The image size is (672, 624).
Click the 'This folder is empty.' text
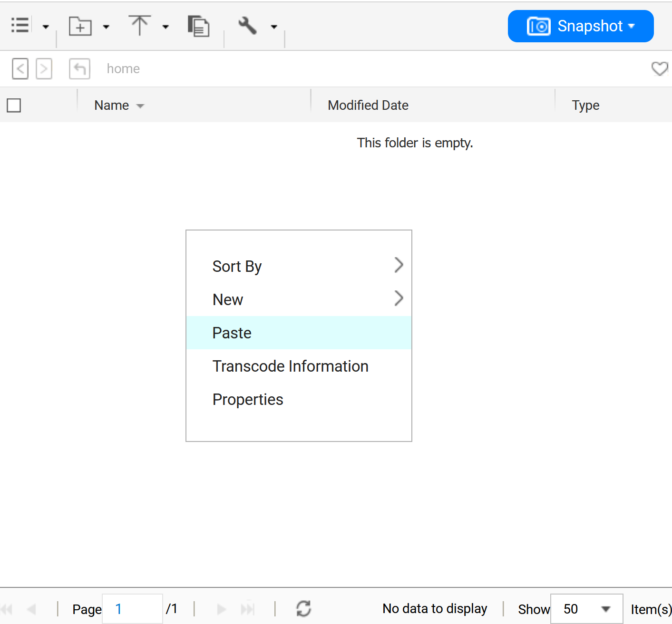415,143
